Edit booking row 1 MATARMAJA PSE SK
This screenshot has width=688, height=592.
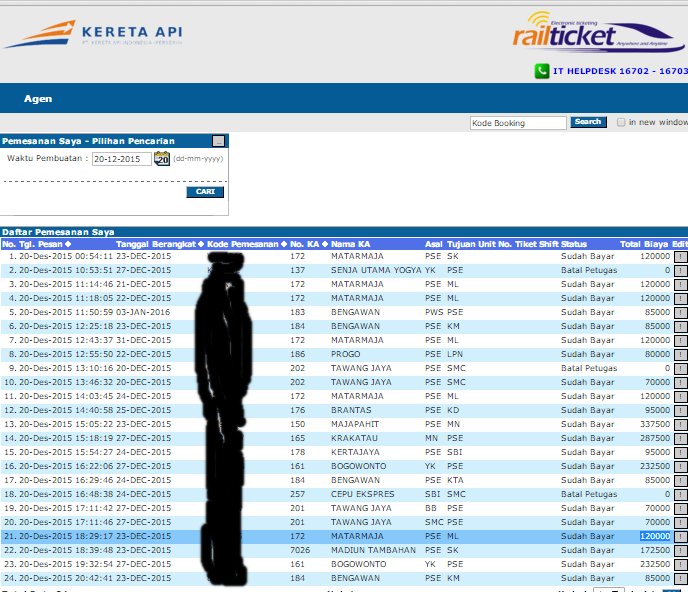tap(680, 257)
